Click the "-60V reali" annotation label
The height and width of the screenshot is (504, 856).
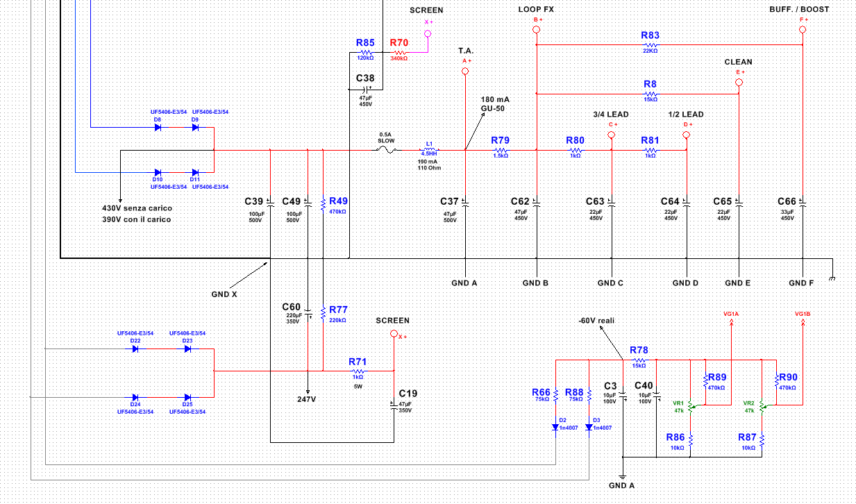(596, 321)
